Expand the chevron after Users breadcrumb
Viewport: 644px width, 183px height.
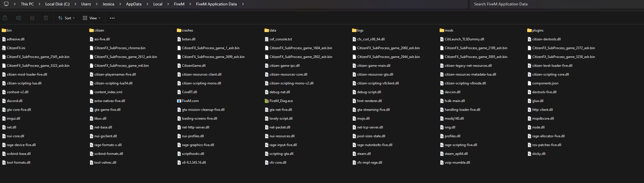tap(97, 4)
